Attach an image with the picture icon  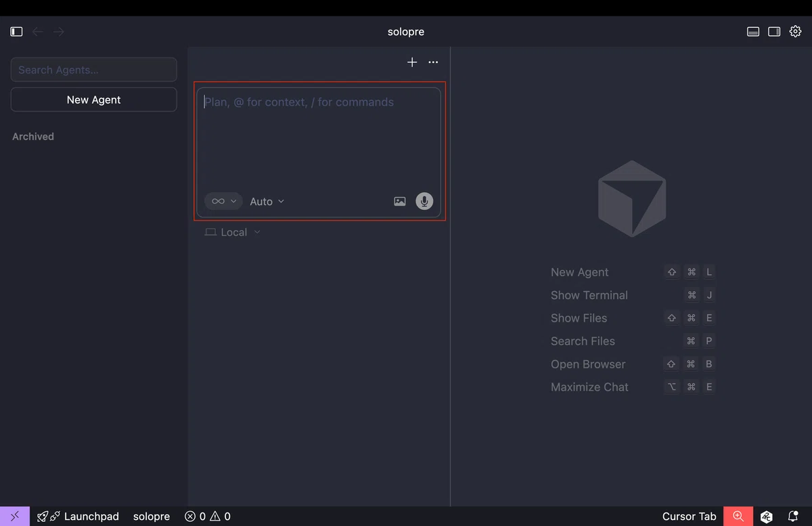[400, 201]
